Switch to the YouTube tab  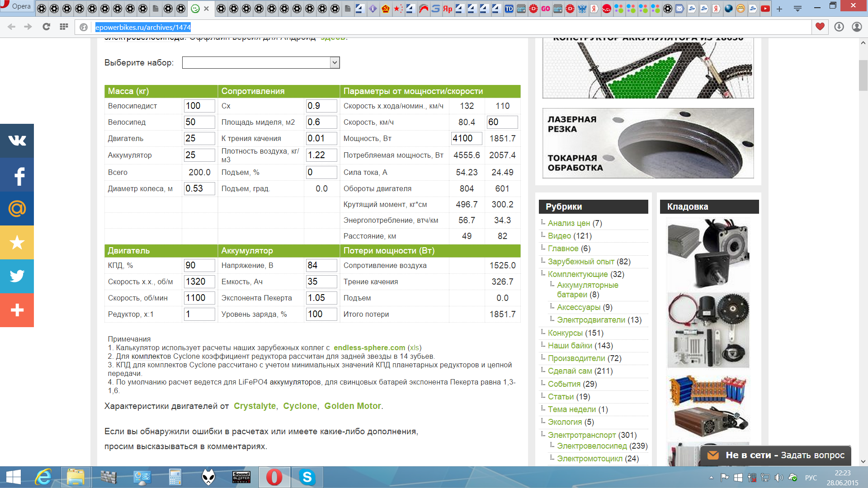pyautogui.click(x=765, y=9)
